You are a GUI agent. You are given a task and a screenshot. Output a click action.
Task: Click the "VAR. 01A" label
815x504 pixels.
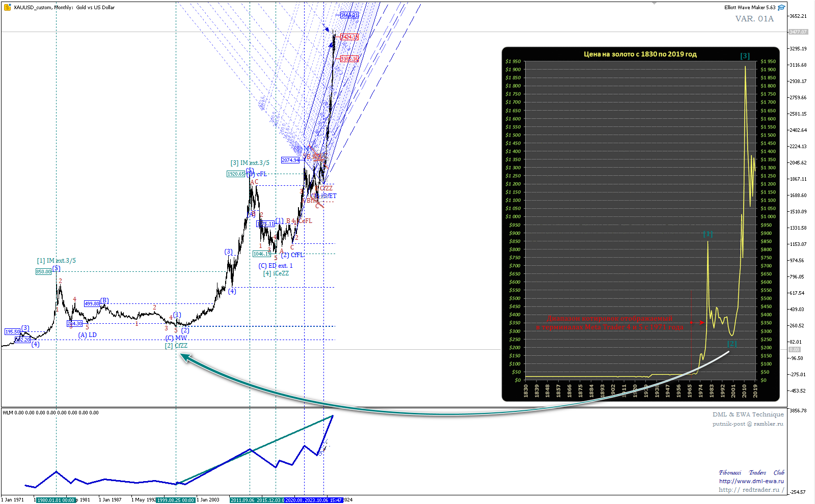(x=754, y=19)
